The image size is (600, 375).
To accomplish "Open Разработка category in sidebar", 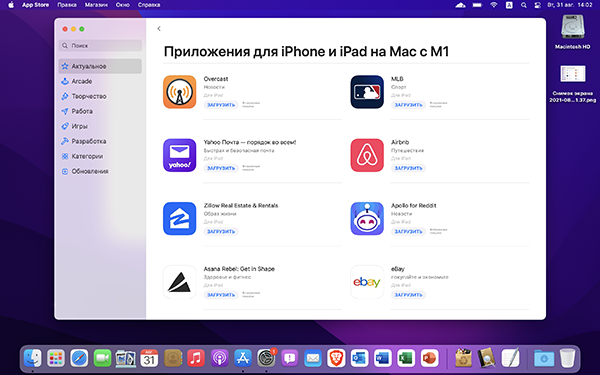I will tap(100, 141).
